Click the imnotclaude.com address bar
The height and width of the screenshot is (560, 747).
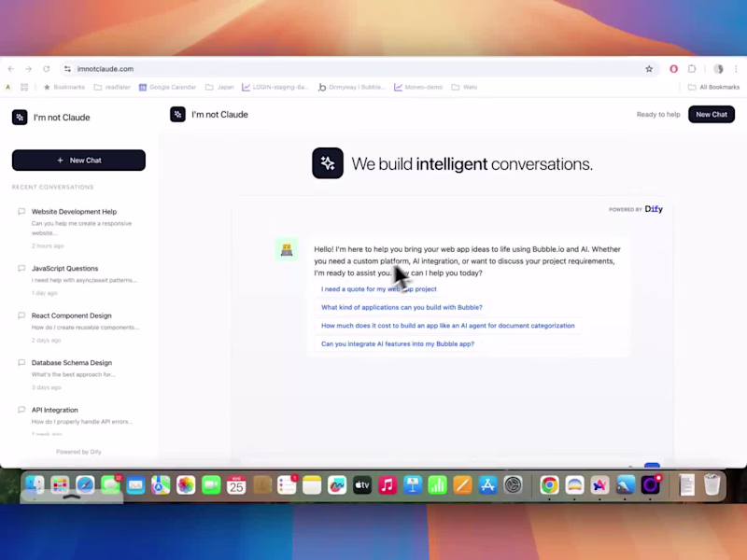(358, 69)
